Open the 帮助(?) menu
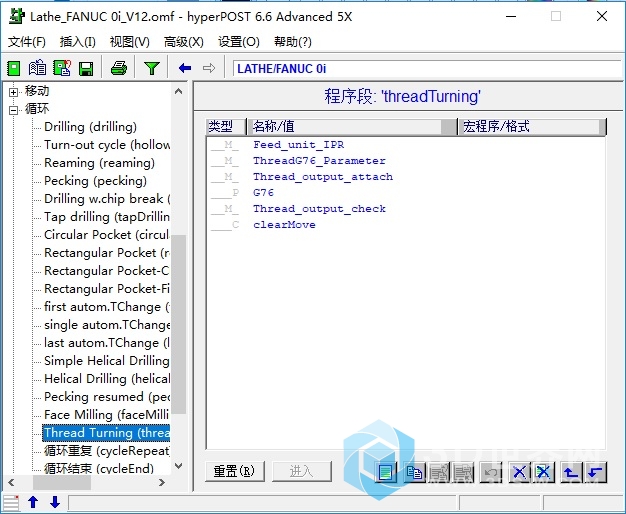Image resolution: width=626 pixels, height=514 pixels. (292, 42)
